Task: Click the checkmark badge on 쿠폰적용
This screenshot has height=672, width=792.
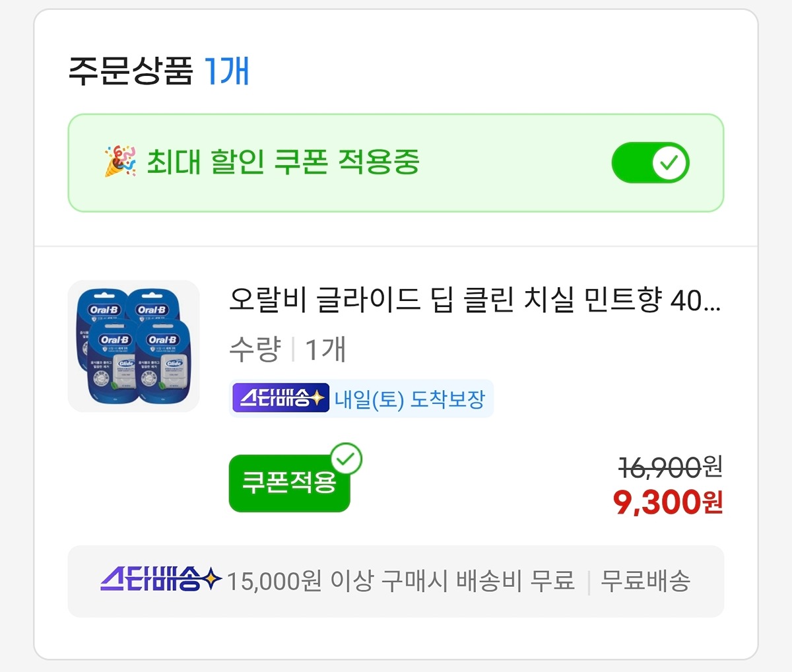Action: pyautogui.click(x=346, y=458)
